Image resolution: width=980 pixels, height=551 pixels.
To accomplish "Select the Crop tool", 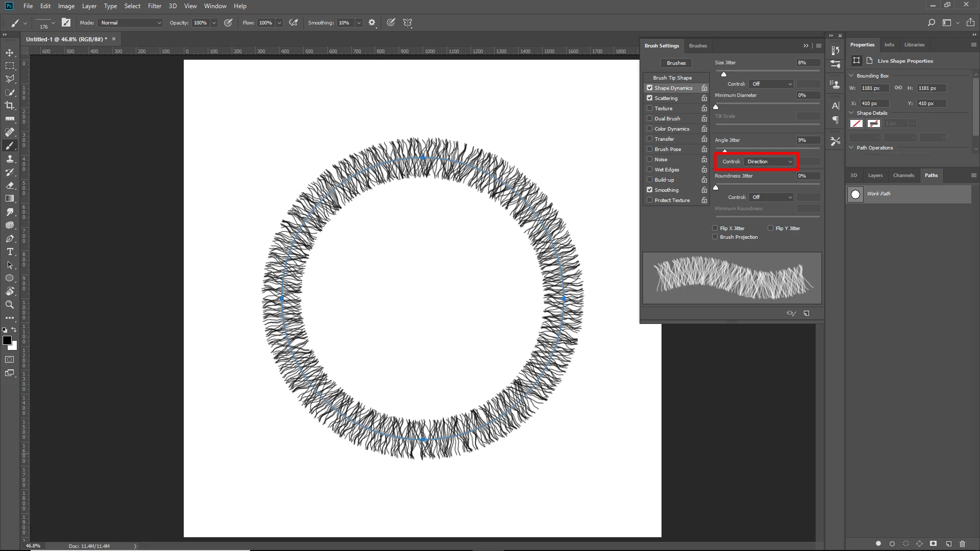I will pyautogui.click(x=10, y=106).
